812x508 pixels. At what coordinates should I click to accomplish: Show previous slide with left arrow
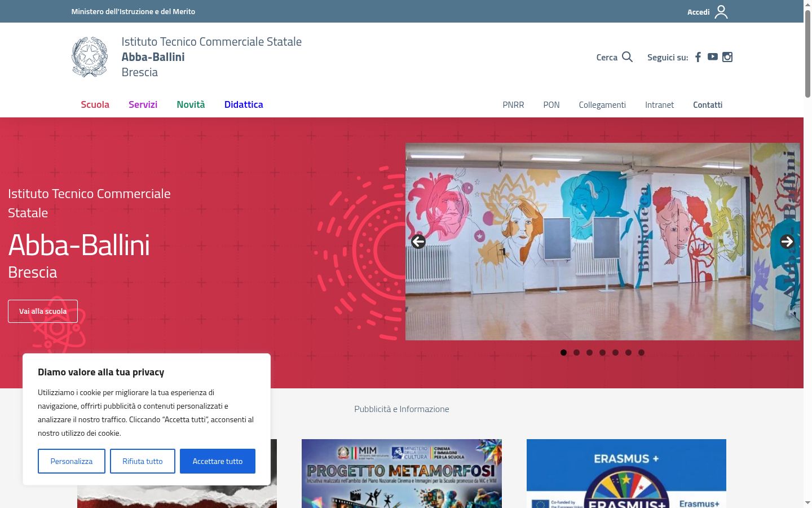(418, 242)
